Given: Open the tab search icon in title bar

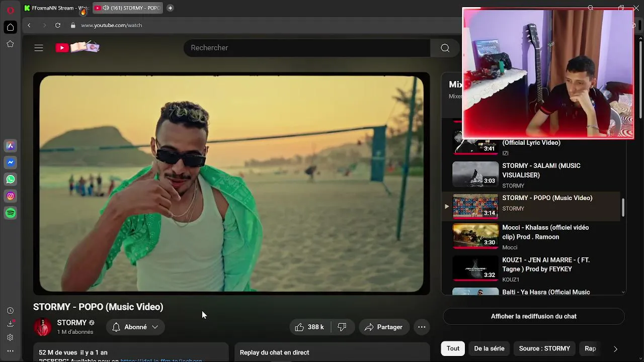Looking at the screenshot, I should tap(591, 8).
